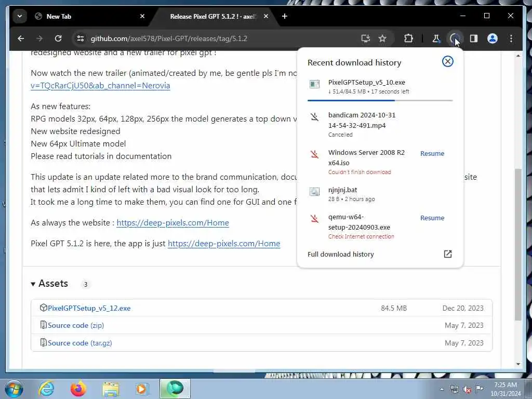
Task: Click the external link icon for download history
Action: [x=447, y=254]
